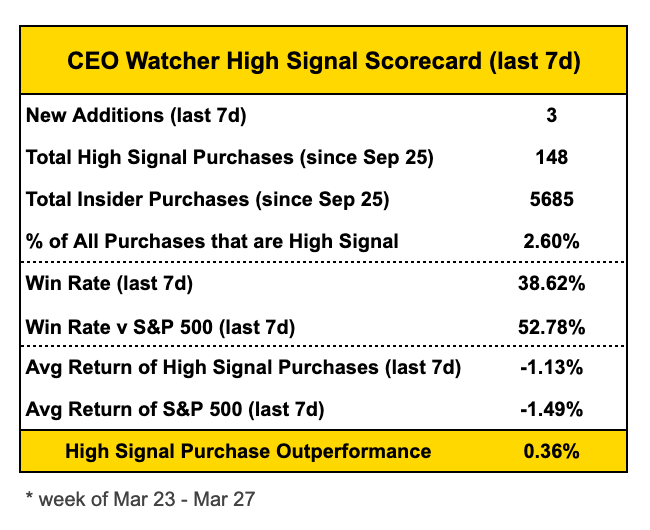Select Total Insider Purchases label
Viewport: 650px width, 530px height.
(x=207, y=199)
